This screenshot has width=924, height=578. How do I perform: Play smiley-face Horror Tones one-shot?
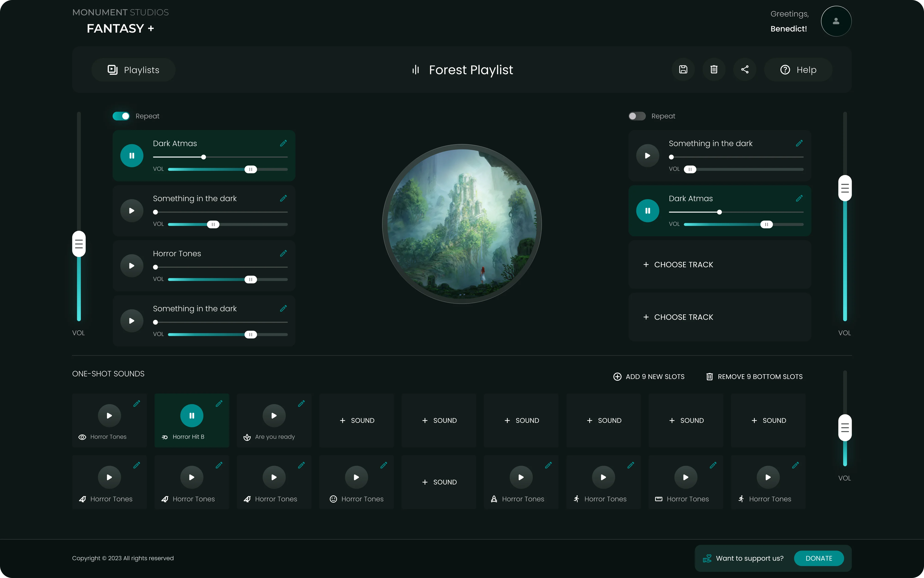pyautogui.click(x=356, y=477)
